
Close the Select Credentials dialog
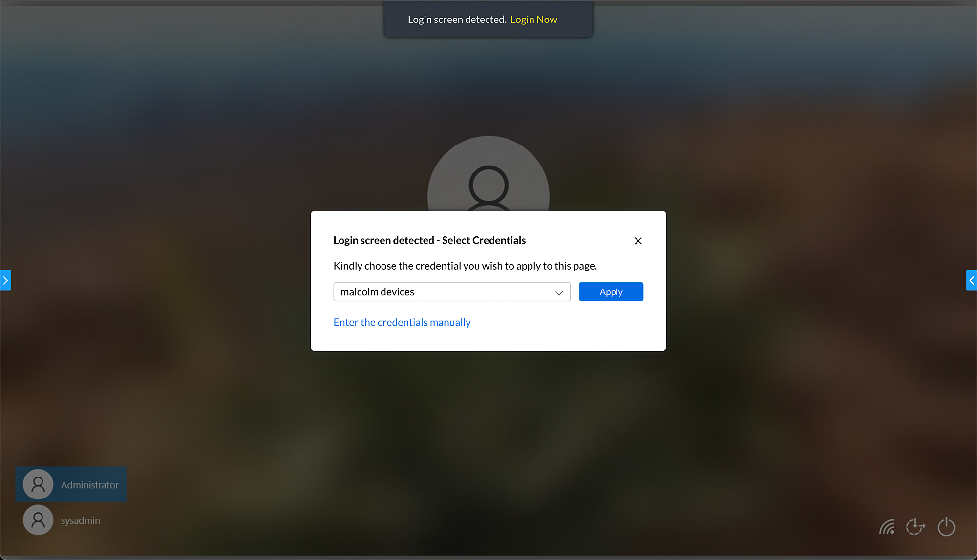pyautogui.click(x=638, y=241)
